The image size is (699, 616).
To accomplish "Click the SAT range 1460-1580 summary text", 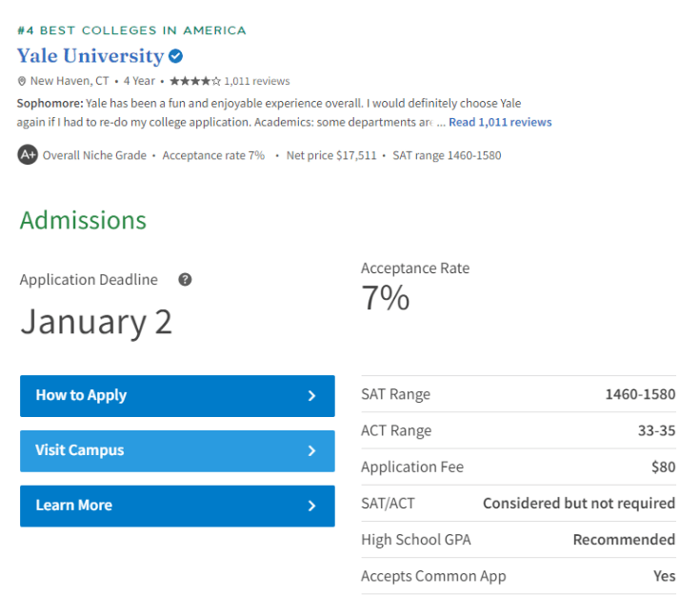I will point(447,155).
